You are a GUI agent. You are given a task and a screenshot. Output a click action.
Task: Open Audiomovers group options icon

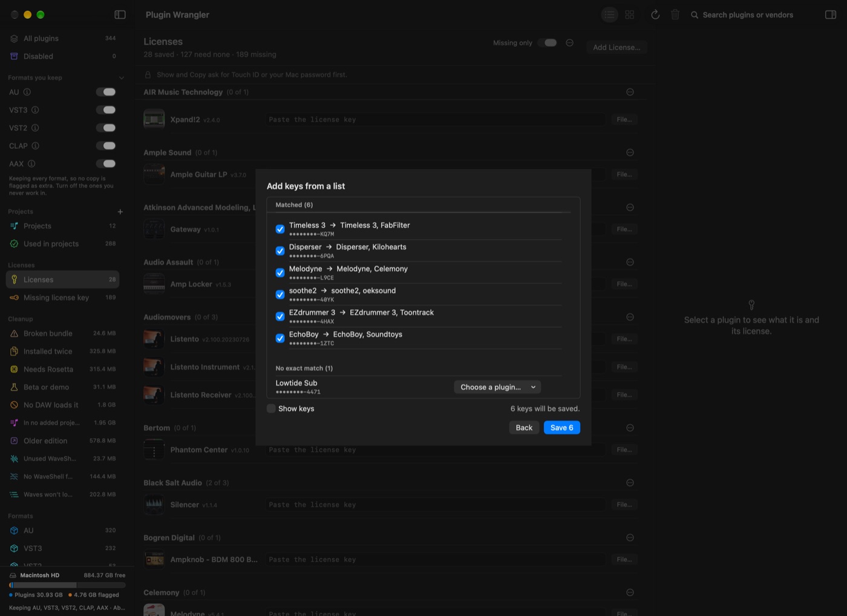click(x=630, y=317)
